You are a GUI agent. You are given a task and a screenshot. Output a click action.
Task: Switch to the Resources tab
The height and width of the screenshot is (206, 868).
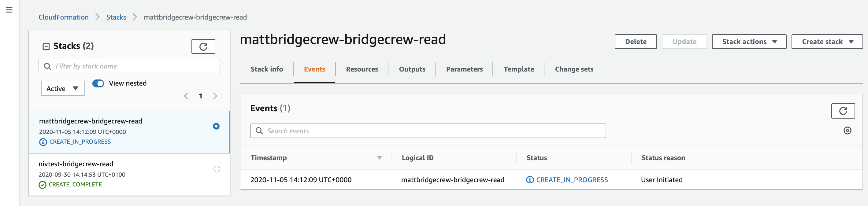click(x=362, y=69)
